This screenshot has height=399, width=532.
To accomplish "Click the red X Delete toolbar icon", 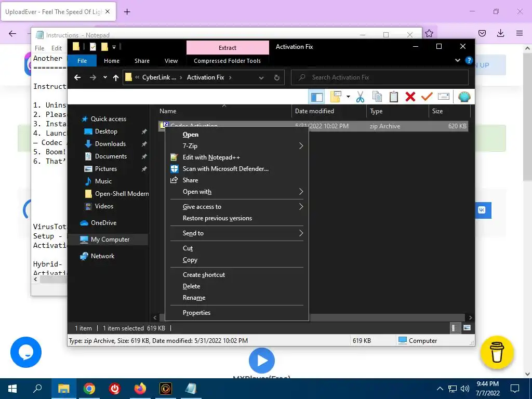I will 410,97.
